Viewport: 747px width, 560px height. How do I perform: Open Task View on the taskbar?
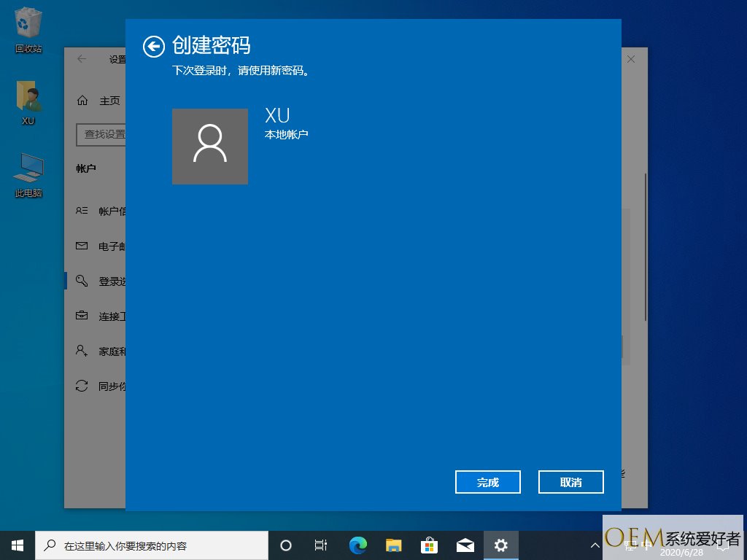[320, 545]
